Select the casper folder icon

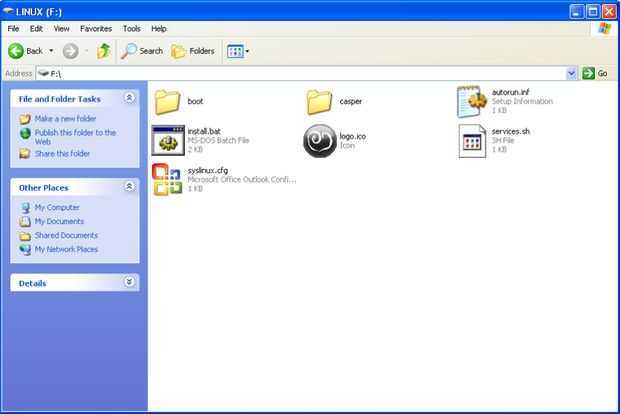tap(319, 102)
